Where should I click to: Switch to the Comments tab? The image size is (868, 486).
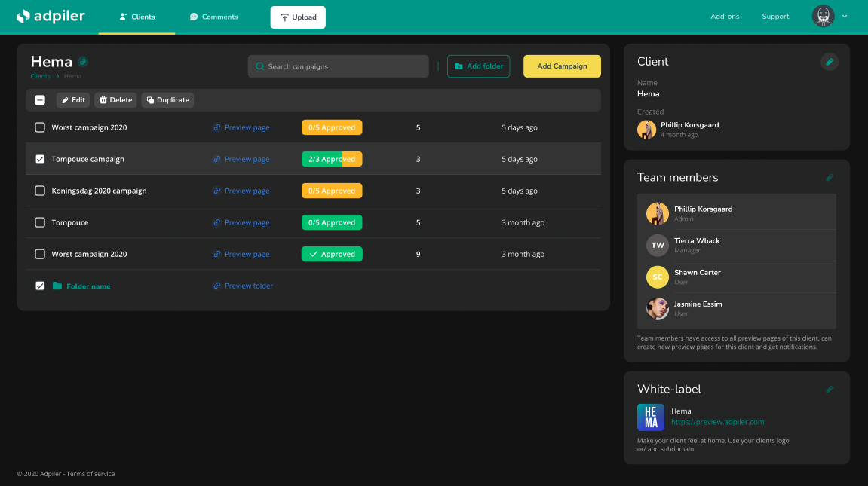213,16
